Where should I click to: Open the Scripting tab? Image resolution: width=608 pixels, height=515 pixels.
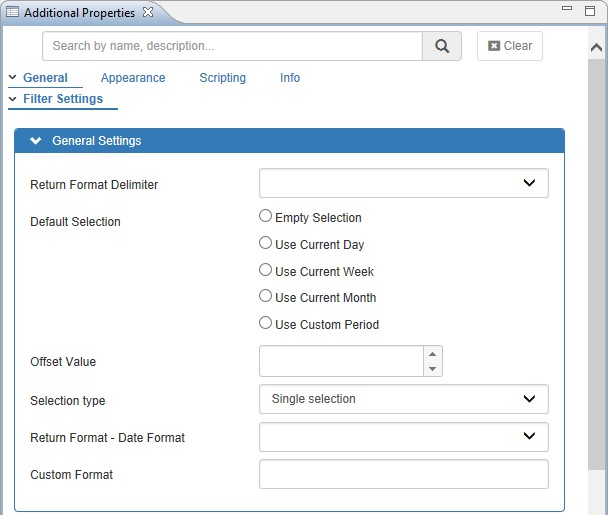(x=222, y=78)
